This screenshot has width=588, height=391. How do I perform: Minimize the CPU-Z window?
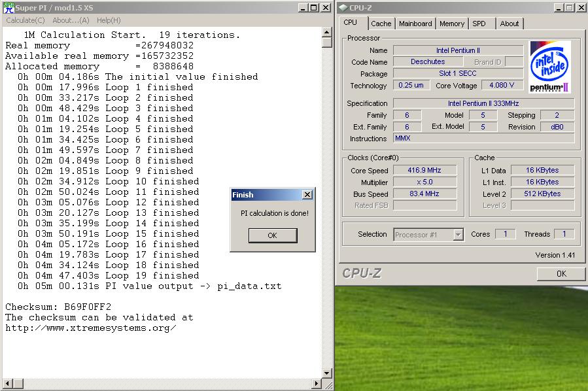click(x=559, y=7)
